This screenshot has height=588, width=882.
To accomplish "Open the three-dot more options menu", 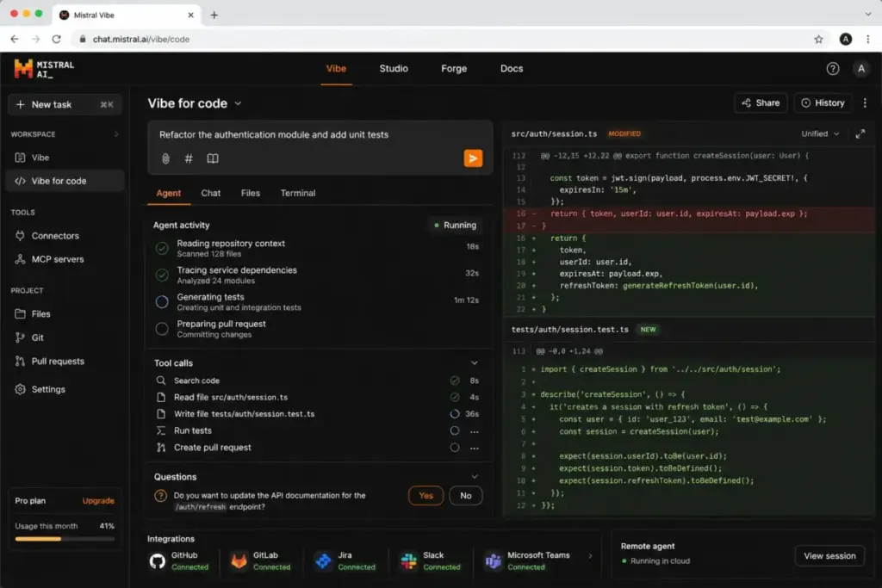I will [865, 102].
